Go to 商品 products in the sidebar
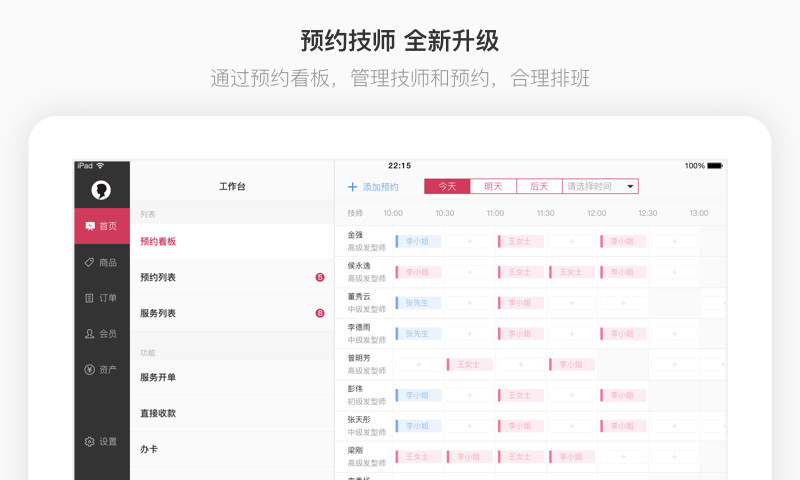Screen dimensions: 800x480 coord(101,262)
